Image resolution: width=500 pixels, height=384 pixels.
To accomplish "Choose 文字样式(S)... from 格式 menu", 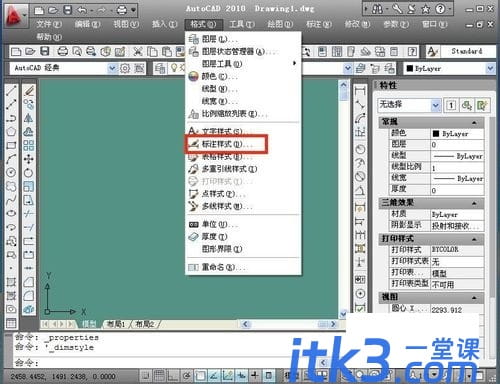I will coord(243,131).
